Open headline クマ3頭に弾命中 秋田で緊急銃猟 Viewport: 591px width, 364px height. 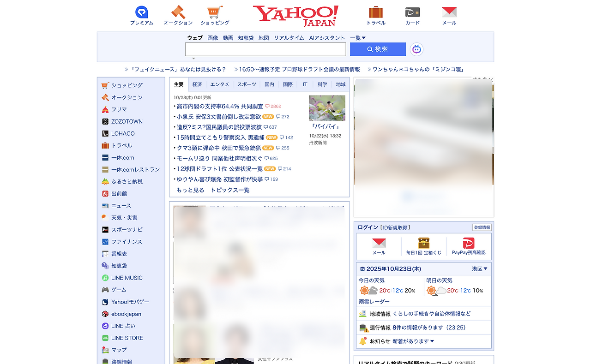tap(219, 148)
